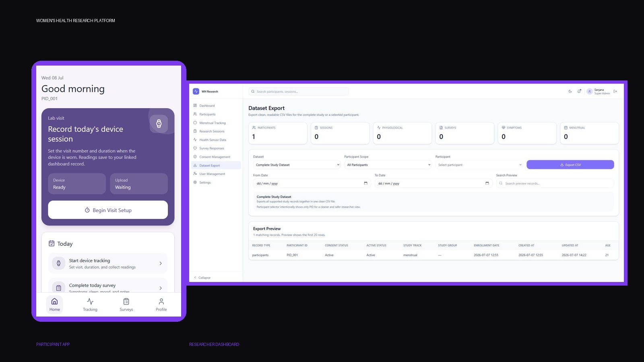This screenshot has width=644, height=362.
Task: Focus the Search participants, sessions field
Action: pyautogui.click(x=299, y=91)
